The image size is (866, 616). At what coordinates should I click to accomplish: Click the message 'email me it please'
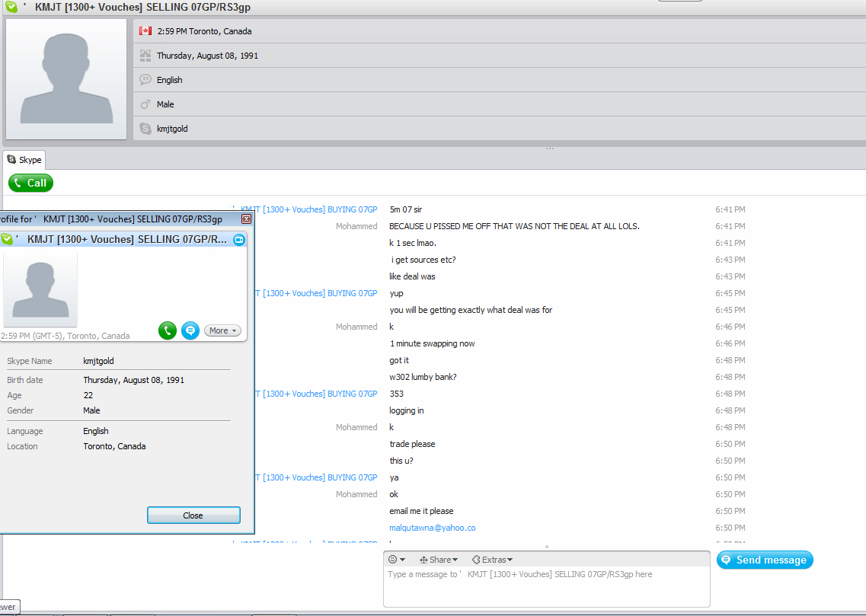pyautogui.click(x=421, y=511)
